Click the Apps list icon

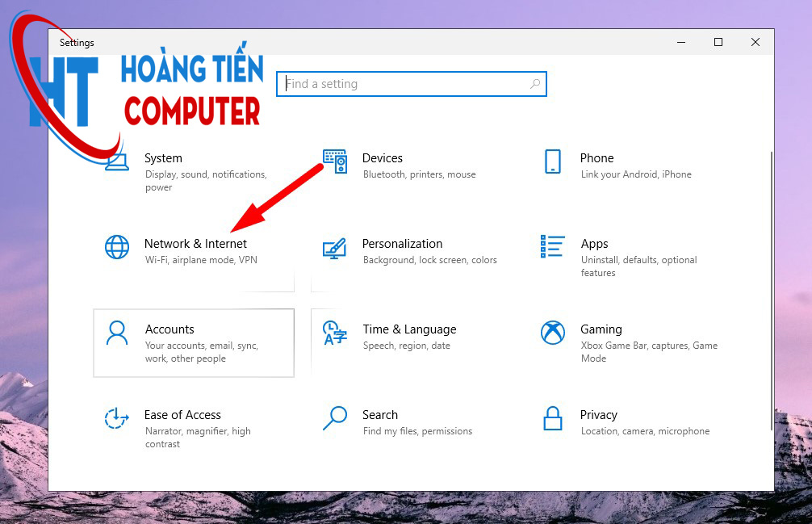[x=553, y=247]
